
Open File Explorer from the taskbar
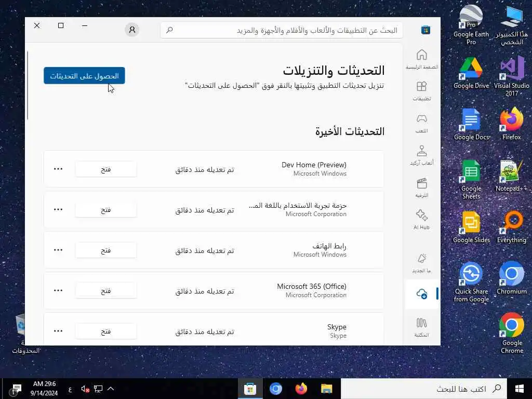[326, 389]
